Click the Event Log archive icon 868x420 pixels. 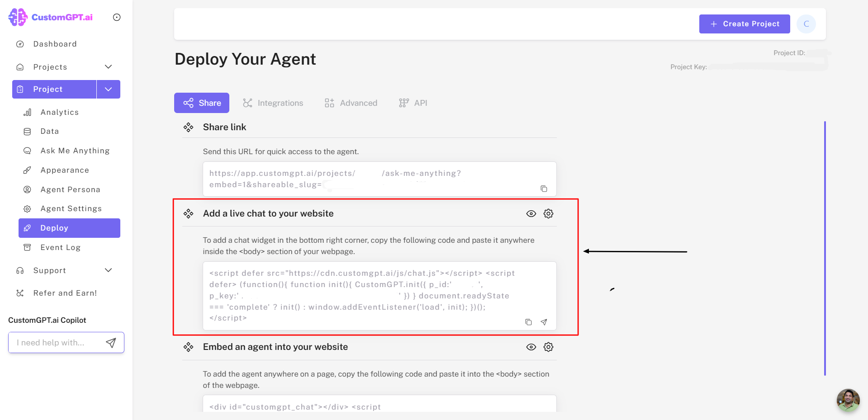click(27, 247)
